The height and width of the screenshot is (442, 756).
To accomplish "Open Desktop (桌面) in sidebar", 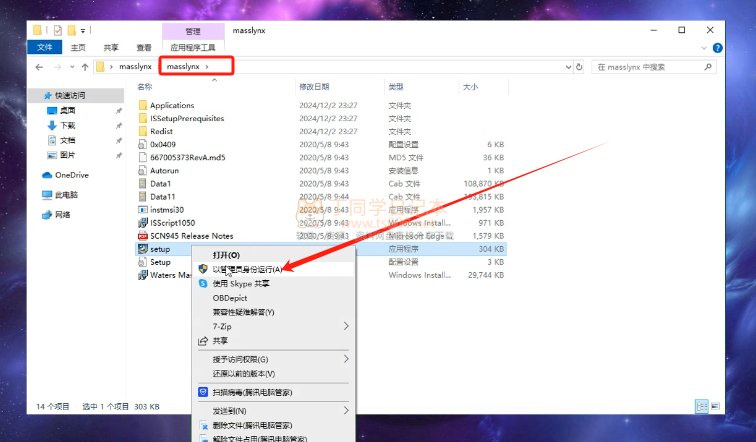I will [68, 110].
